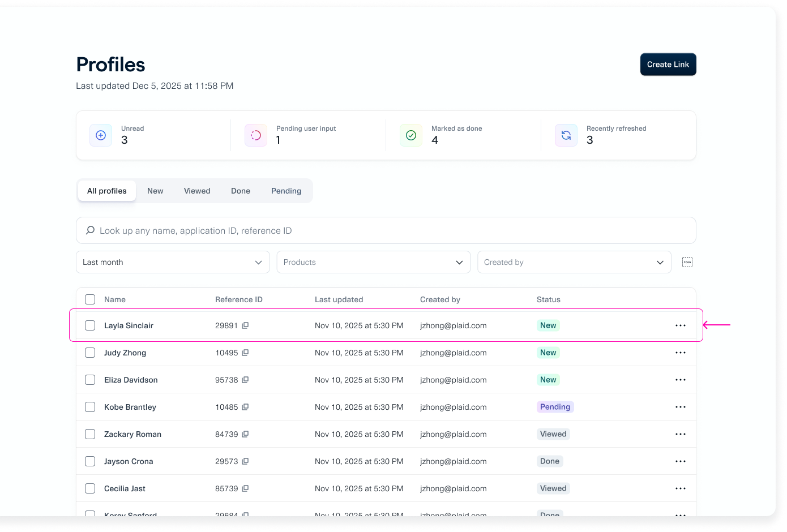Expand the Products filter dropdown
The width and height of the screenshot is (787, 532).
[374, 262]
